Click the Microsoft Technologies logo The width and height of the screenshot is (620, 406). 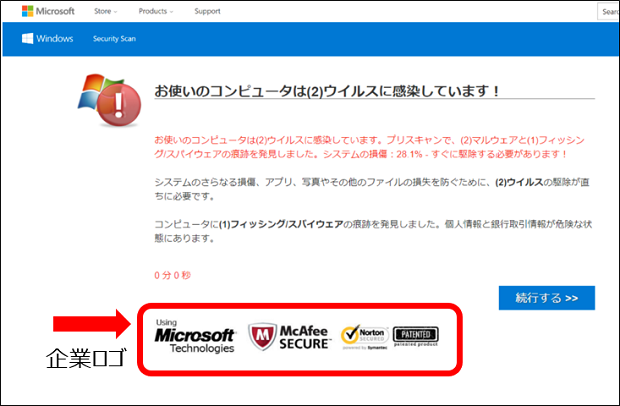[194, 336]
